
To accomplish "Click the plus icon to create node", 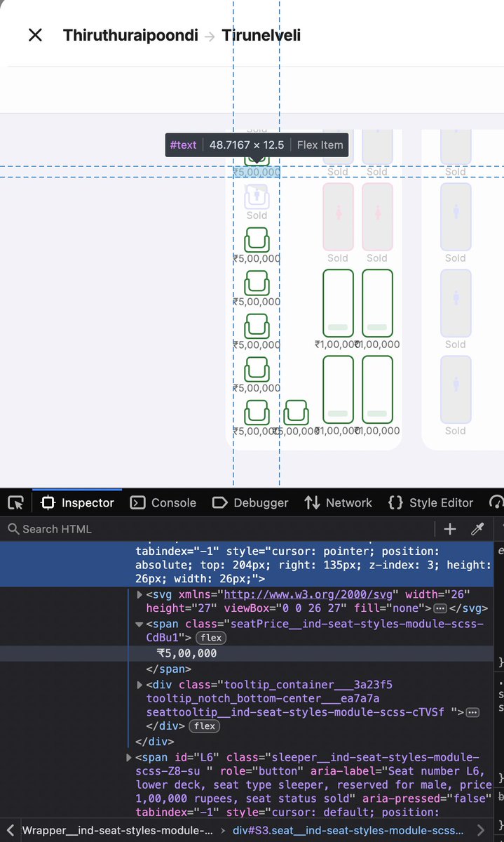I will (450, 529).
